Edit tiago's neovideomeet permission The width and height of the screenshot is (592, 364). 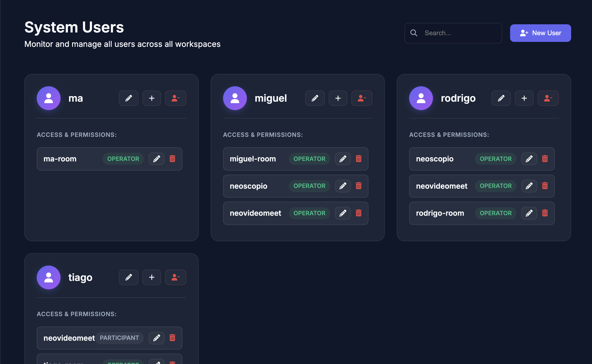pyautogui.click(x=157, y=338)
